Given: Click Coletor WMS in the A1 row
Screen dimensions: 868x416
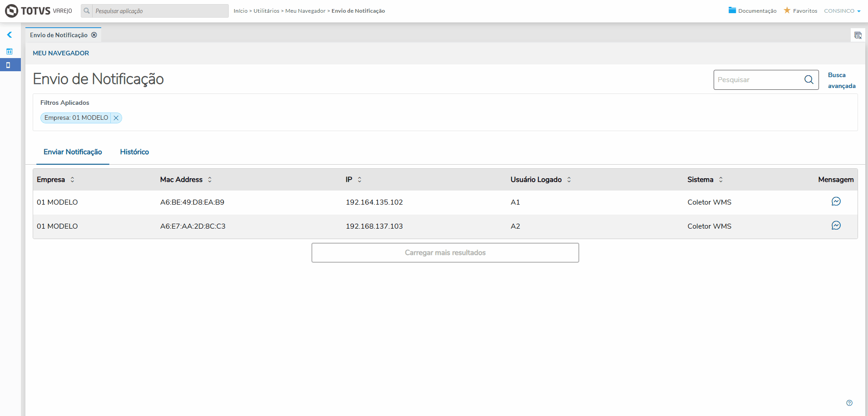Looking at the screenshot, I should pos(710,202).
